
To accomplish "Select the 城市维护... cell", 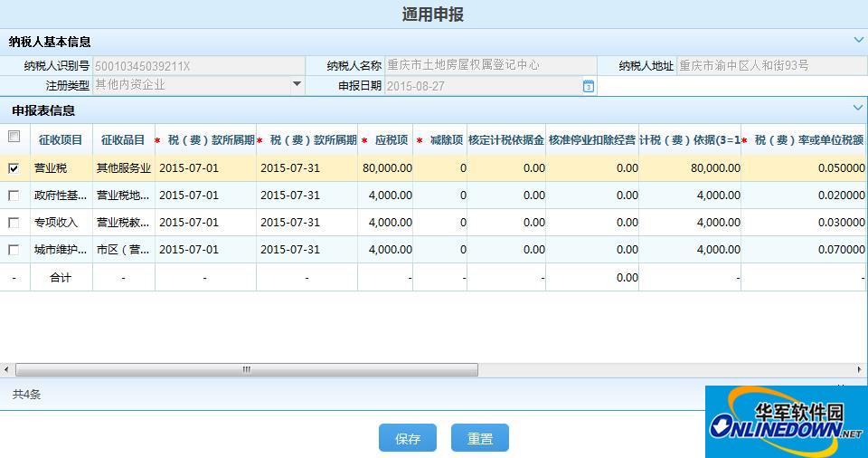I will (x=61, y=250).
